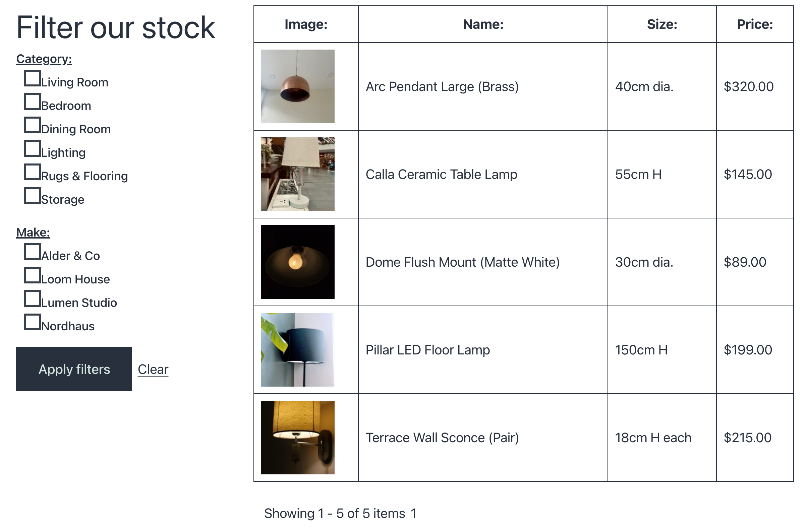Click the Apply filters button
810x532 pixels.
click(74, 370)
